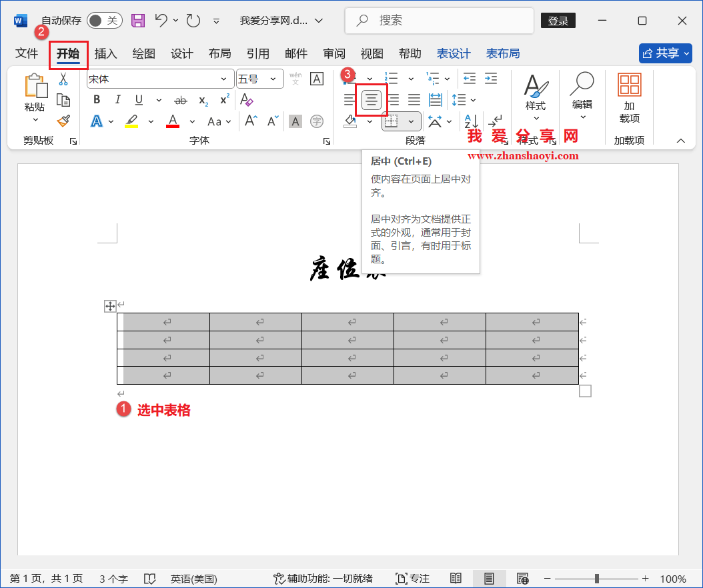
Task: Increase font size with A-up icon
Action: coord(251,121)
